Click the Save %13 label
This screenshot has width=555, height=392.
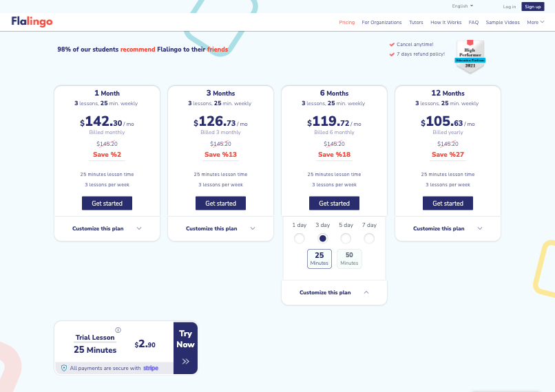click(220, 155)
